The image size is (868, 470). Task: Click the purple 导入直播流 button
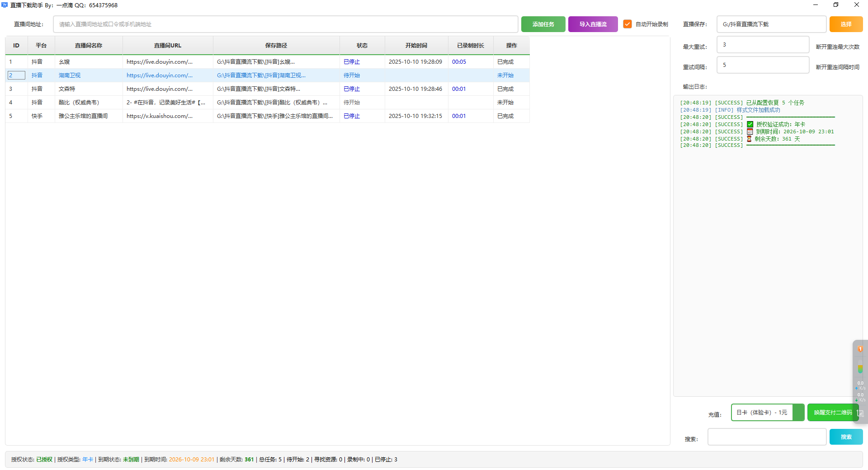(593, 24)
